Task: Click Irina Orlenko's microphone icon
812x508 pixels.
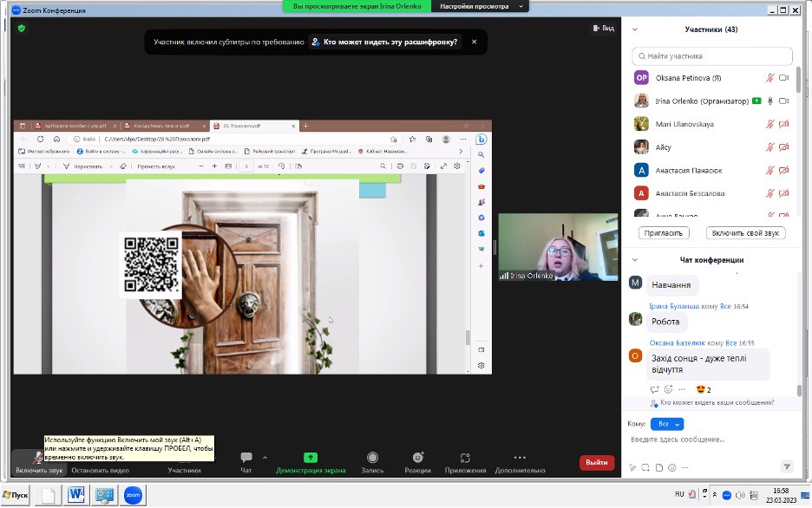Action: pos(770,101)
